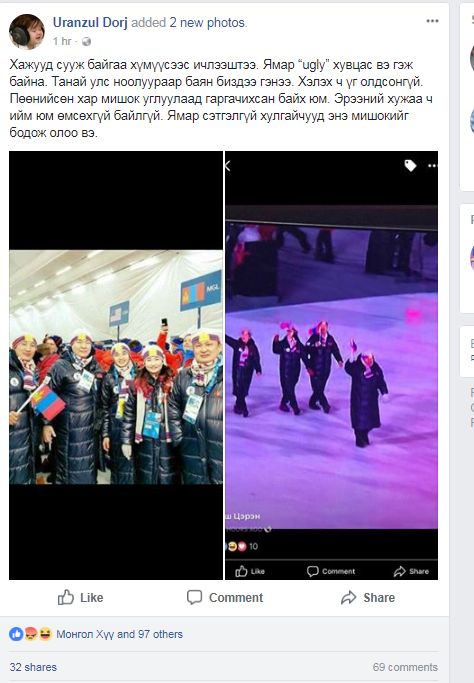Screen dimensions: 474x683
Task: Click the angry reaction emoji icon
Action: [x=30, y=634]
